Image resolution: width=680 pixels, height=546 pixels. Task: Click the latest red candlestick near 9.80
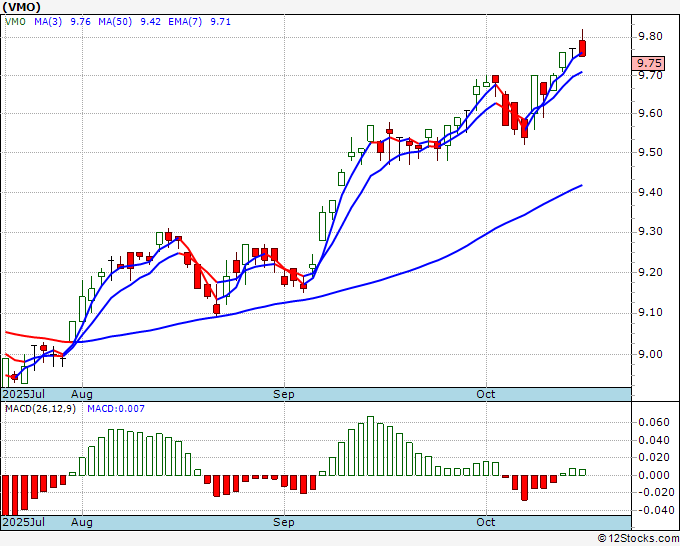click(x=582, y=48)
